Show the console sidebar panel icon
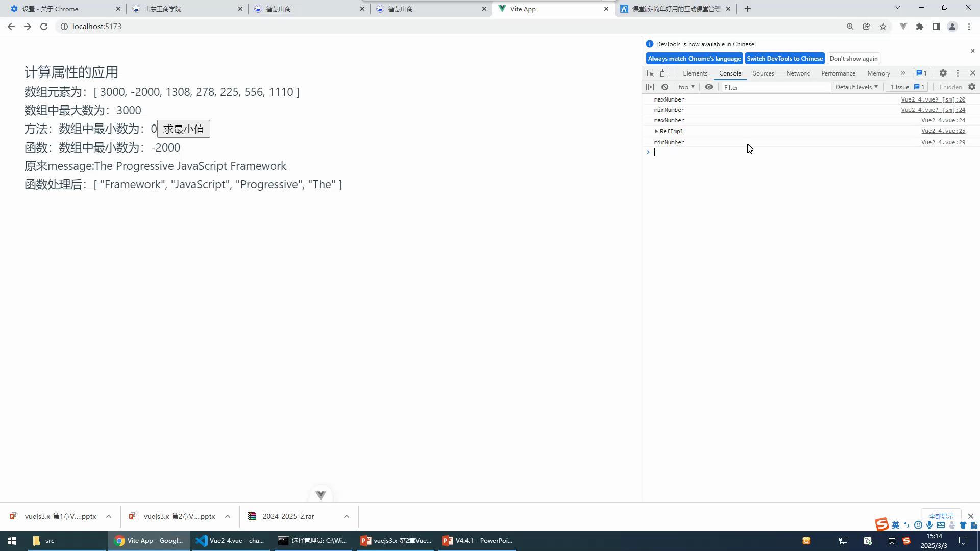This screenshot has width=980, height=551. pos(650,87)
